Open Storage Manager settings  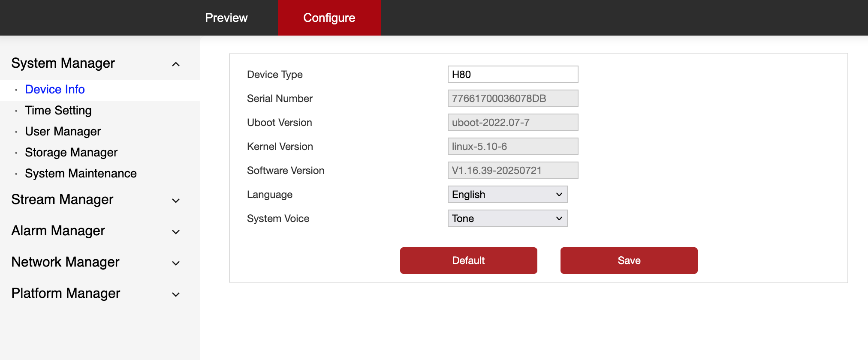(71, 153)
